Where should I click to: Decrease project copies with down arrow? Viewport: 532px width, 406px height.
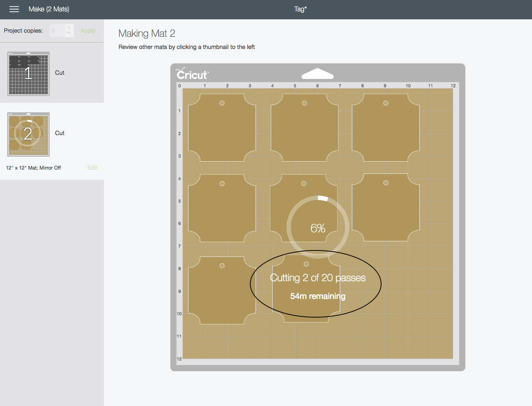click(69, 33)
